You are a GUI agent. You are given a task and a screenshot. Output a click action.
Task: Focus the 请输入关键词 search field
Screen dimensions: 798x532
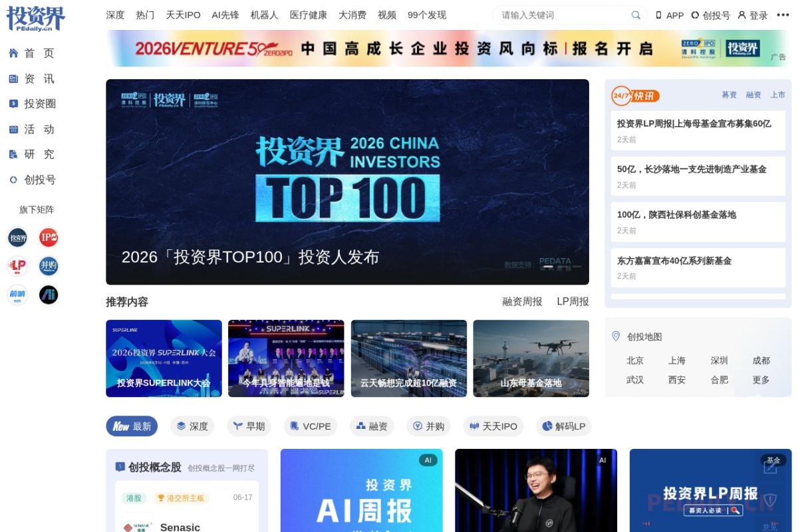563,15
